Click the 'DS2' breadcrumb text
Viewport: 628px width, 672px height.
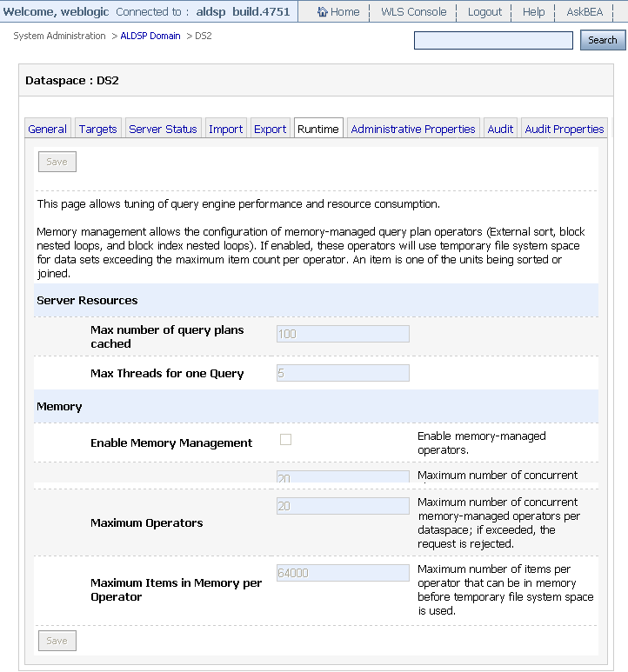(x=204, y=36)
